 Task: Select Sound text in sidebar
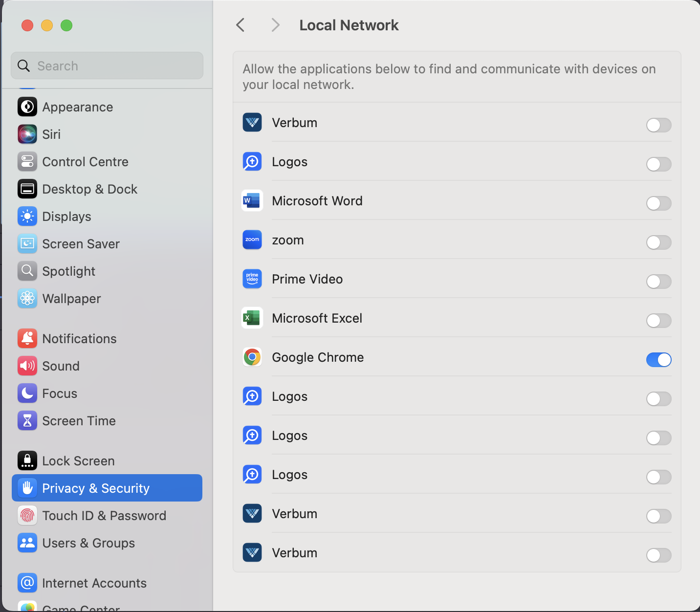pyautogui.click(x=61, y=366)
